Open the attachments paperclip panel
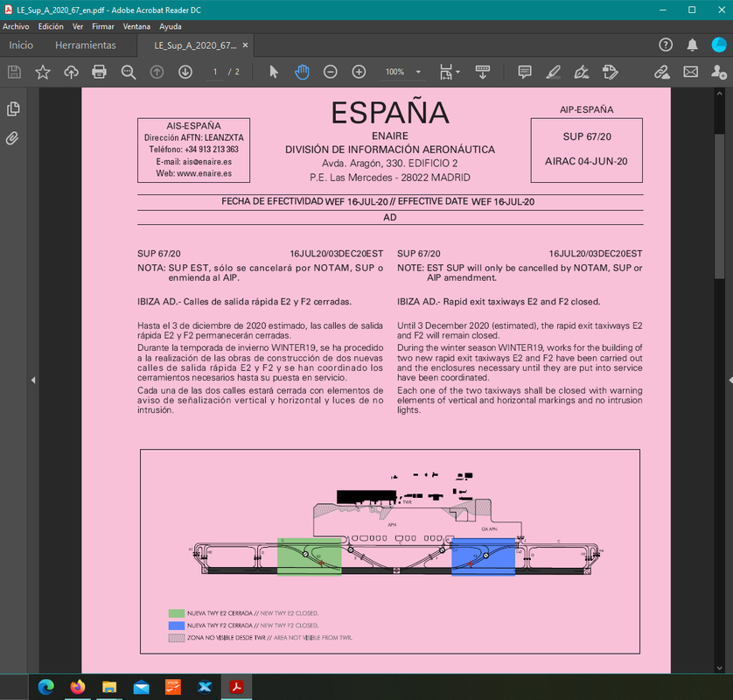The image size is (733, 700). click(12, 138)
